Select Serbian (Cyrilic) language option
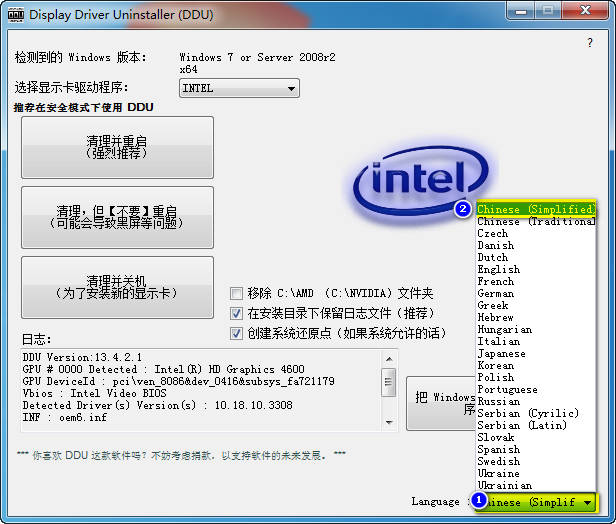The height and width of the screenshot is (524, 616). click(536, 413)
